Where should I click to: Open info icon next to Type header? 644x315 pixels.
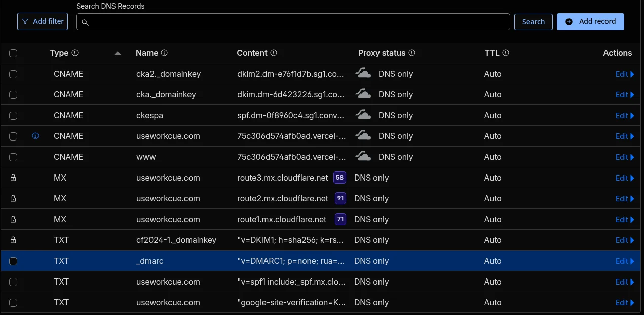tap(75, 53)
